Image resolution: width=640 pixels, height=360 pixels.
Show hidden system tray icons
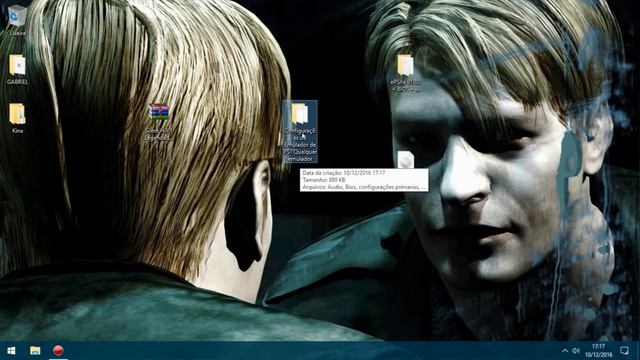564,351
